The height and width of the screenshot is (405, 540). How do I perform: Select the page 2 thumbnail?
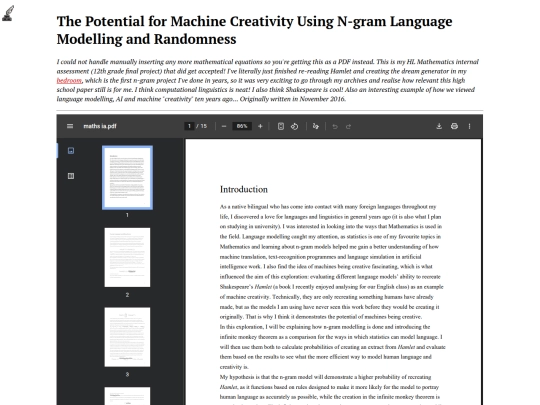pos(127,257)
